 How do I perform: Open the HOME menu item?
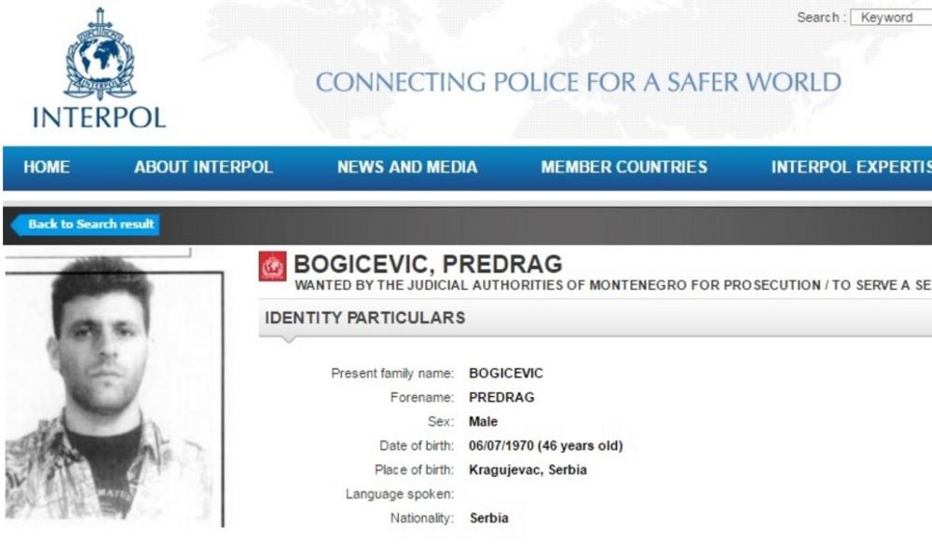click(47, 168)
